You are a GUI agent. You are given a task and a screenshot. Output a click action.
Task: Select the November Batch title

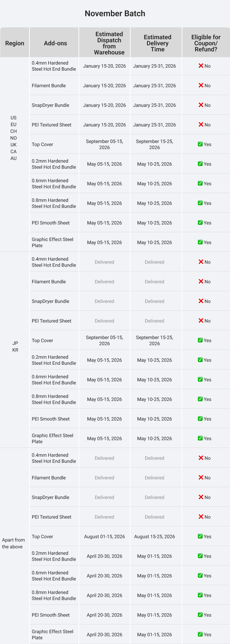click(115, 14)
